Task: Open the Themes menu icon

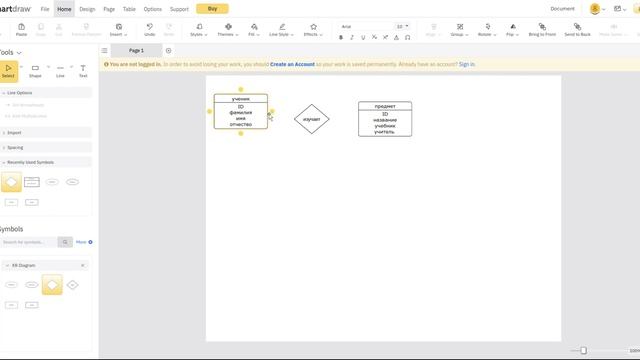Action: point(228,27)
